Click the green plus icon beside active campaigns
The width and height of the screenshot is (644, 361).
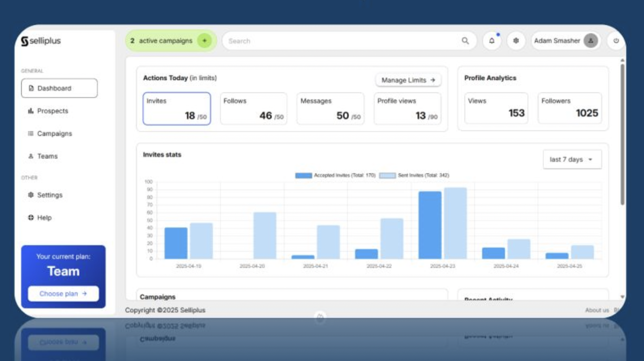[204, 41]
